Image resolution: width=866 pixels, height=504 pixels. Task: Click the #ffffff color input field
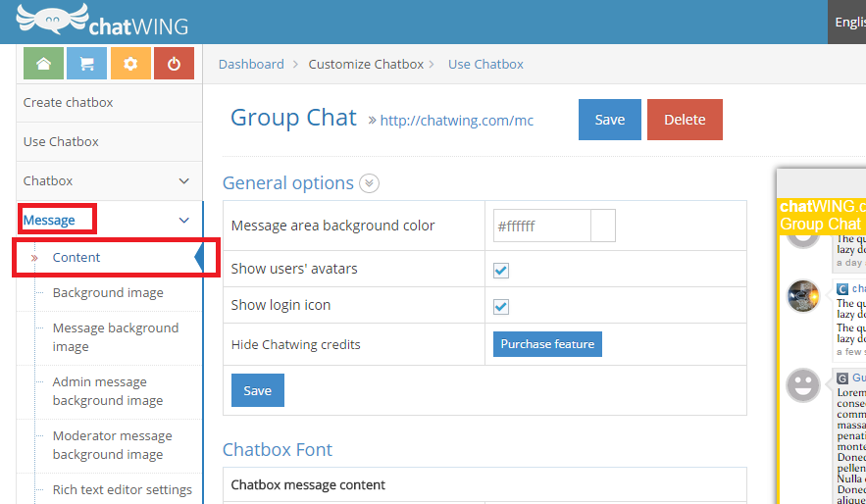click(541, 226)
